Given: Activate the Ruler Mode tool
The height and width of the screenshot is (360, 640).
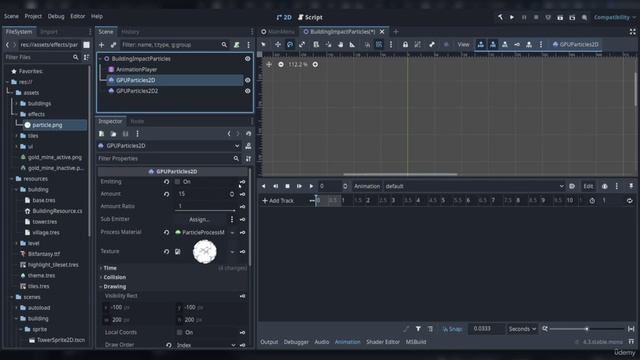Looking at the screenshot, I should tap(352, 44).
